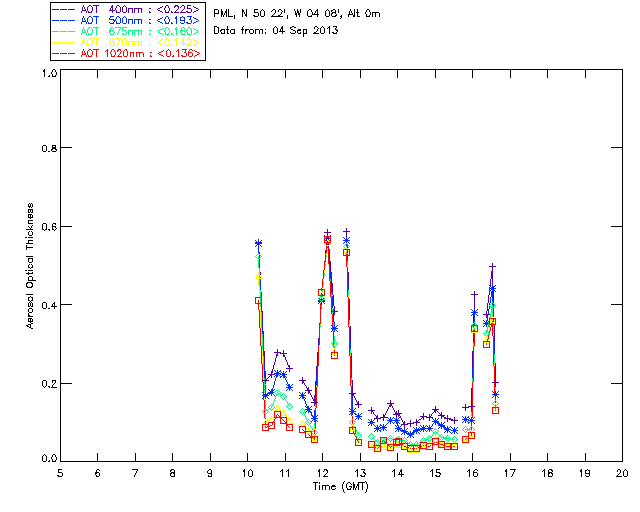Click the 1.0 y-axis tick label
The image size is (640, 512).
49,73
